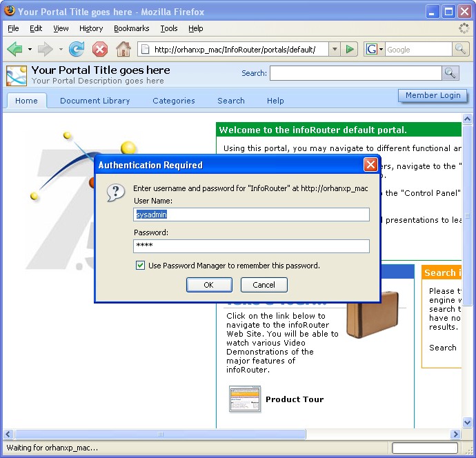Click the Firefox activity throbber icon
The height and width of the screenshot is (458, 476).
coord(464,28)
